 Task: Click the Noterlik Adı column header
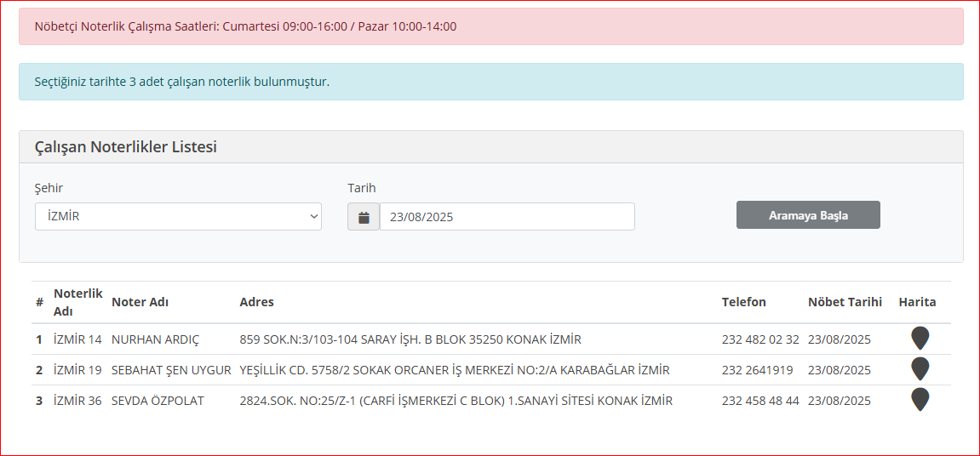[x=78, y=302]
